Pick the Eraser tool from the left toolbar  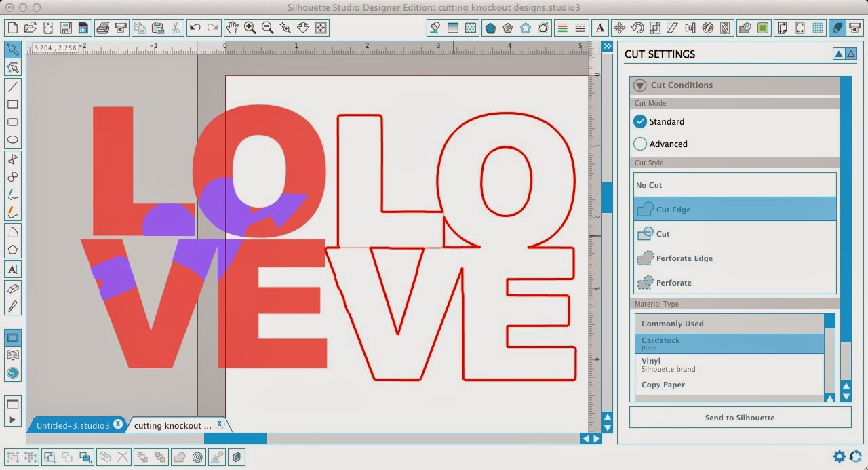pos(14,286)
